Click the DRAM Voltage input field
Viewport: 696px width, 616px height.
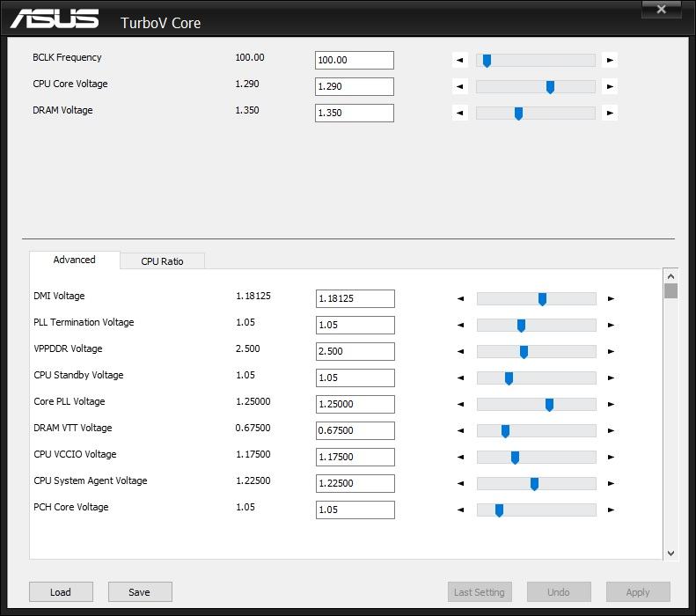coord(355,114)
